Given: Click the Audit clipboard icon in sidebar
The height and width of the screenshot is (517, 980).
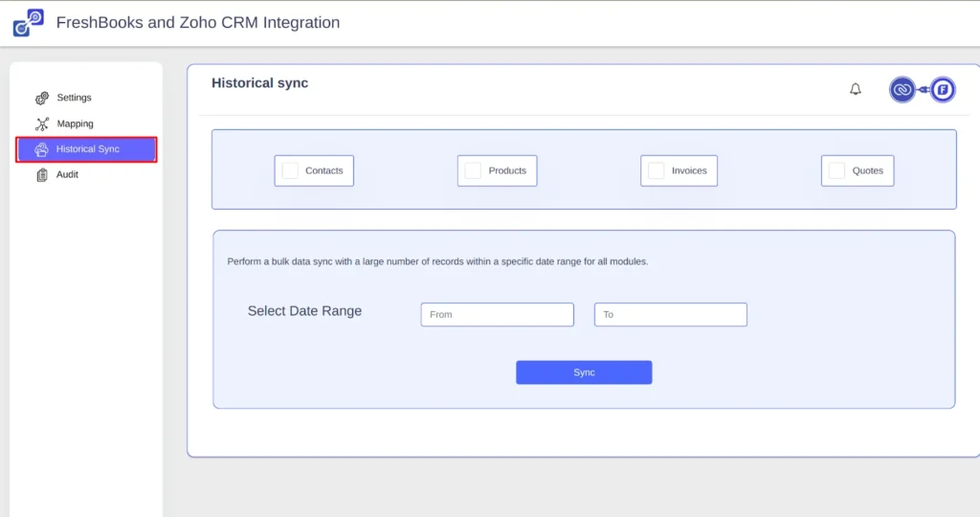Looking at the screenshot, I should tap(42, 175).
